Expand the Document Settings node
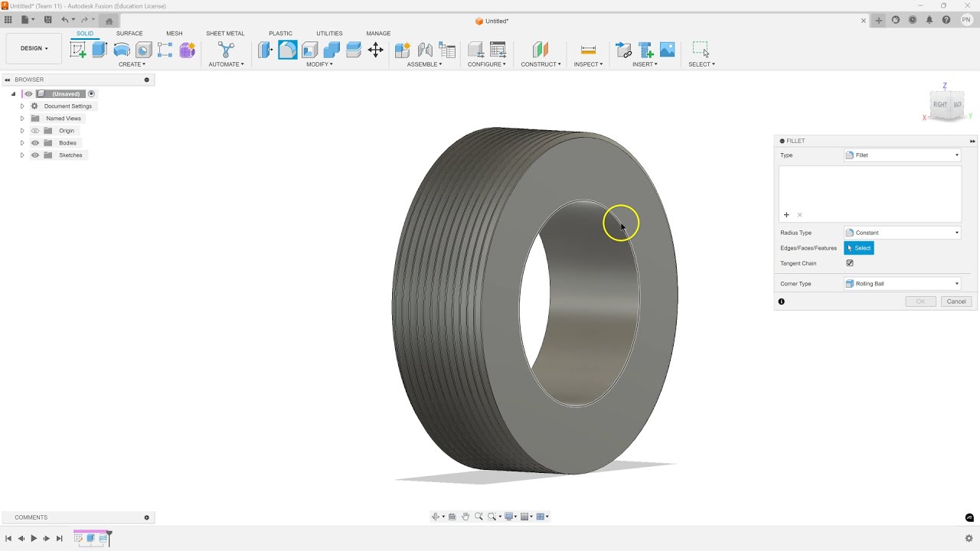The width and height of the screenshot is (980, 551). pyautogui.click(x=22, y=106)
